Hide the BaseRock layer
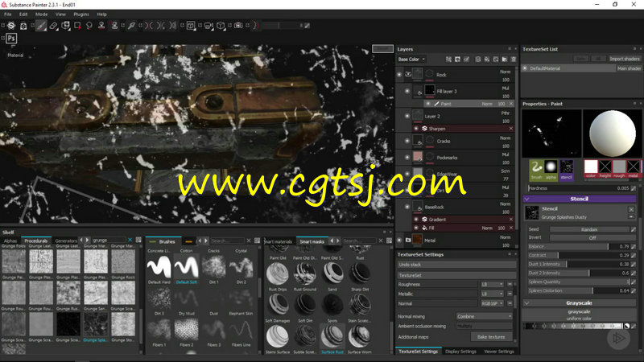This screenshot has width=644, height=362. coord(407,207)
